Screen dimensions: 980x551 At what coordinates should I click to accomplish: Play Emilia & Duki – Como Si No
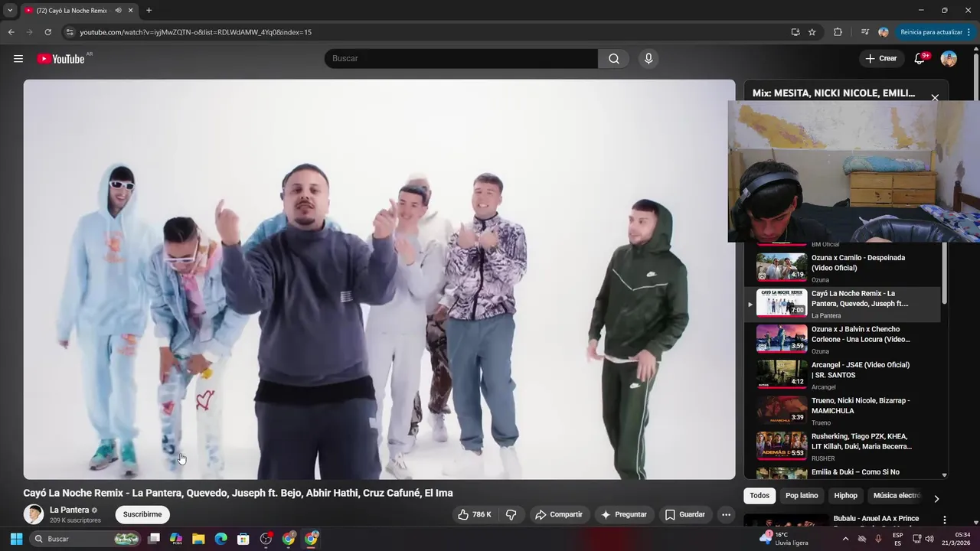(x=842, y=473)
